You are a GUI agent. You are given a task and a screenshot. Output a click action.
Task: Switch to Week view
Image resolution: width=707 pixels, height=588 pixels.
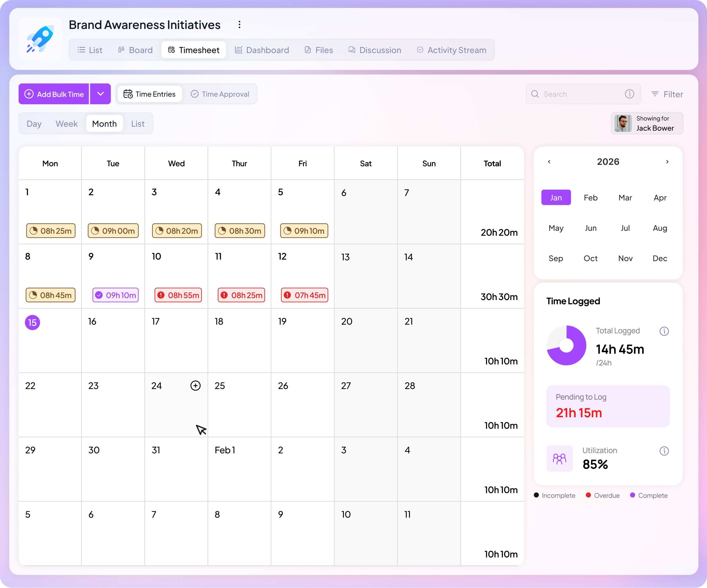point(67,124)
